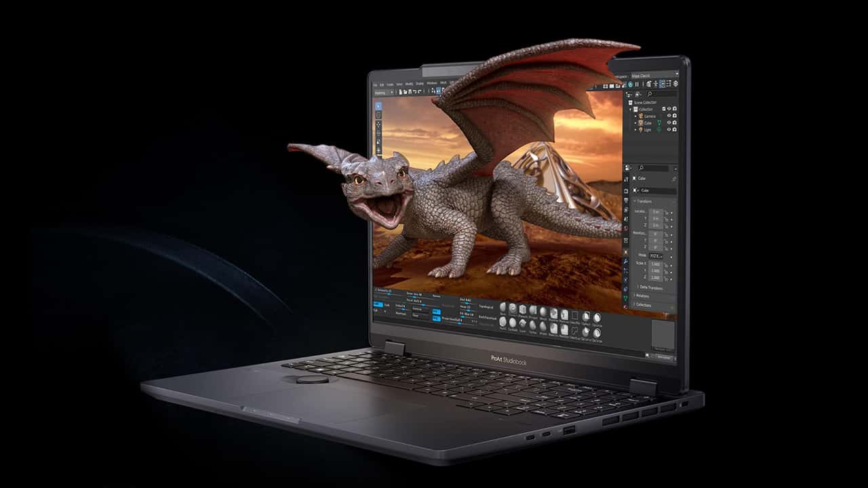868x488 pixels.
Task: Select the Render properties camera icon
Action: pyautogui.click(x=625, y=191)
